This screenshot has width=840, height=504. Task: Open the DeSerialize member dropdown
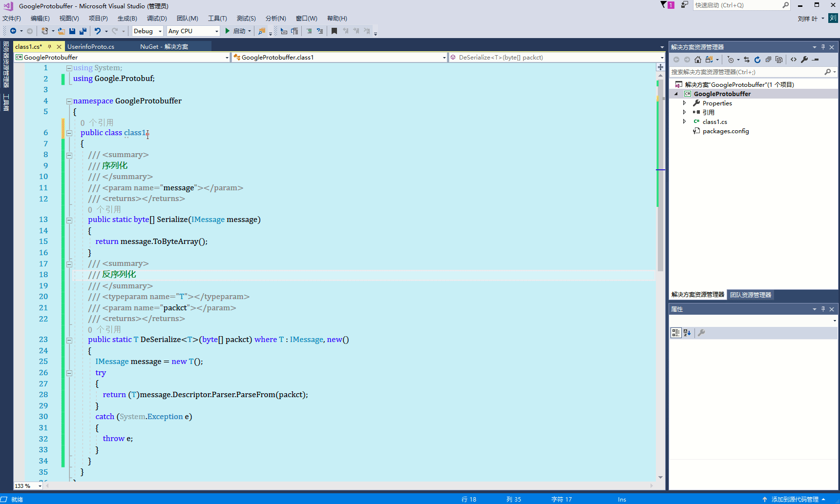tap(557, 58)
